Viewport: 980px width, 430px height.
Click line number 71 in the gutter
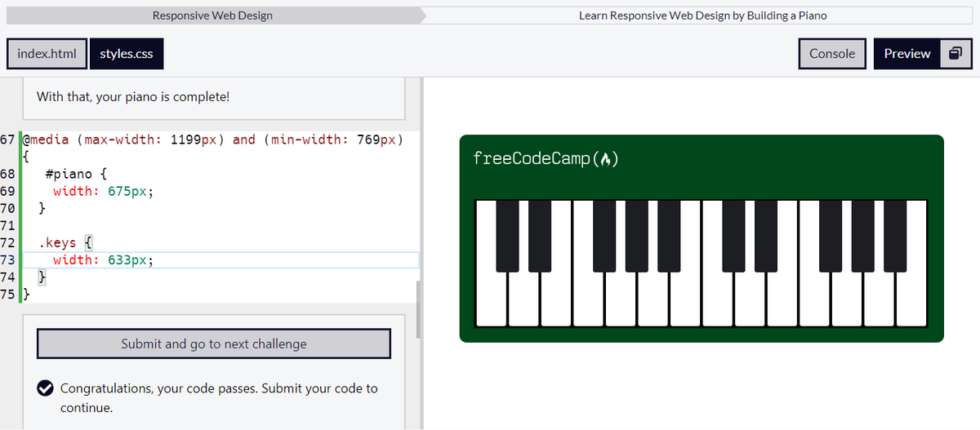pos(7,225)
